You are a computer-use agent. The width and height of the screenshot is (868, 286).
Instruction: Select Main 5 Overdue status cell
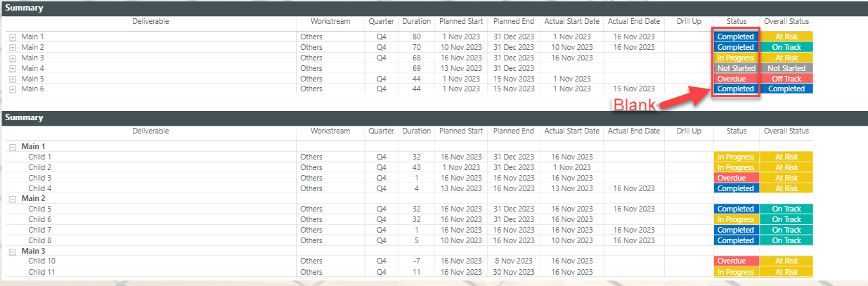736,79
